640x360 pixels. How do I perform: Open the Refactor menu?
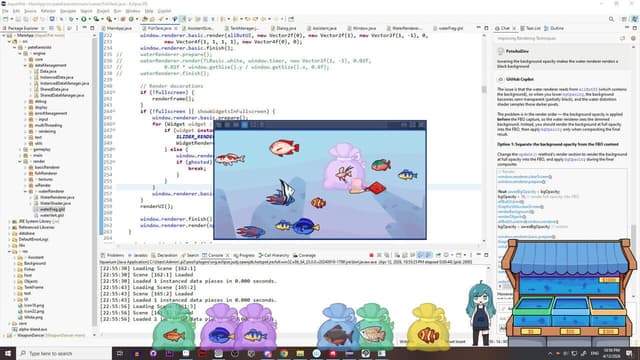click(x=48, y=11)
